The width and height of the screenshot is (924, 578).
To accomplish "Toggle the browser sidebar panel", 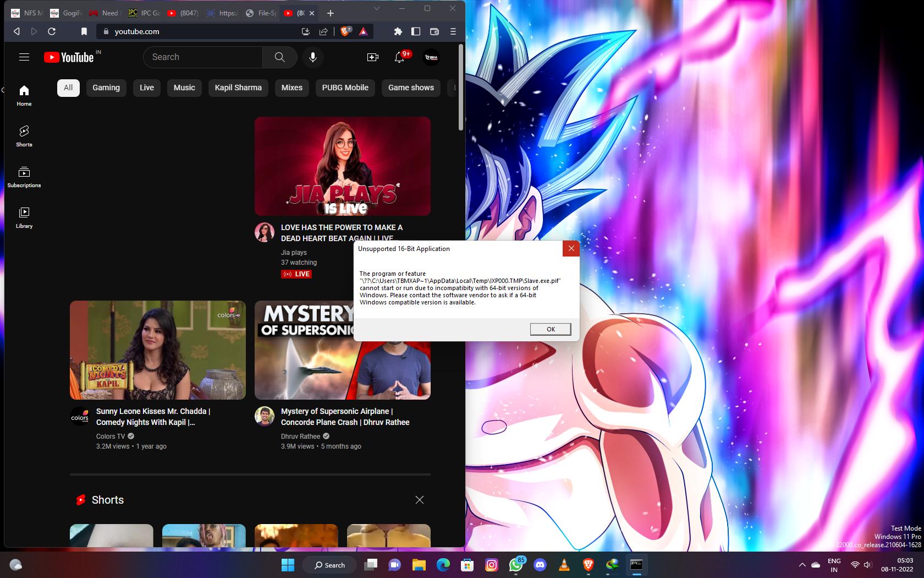I will point(416,31).
